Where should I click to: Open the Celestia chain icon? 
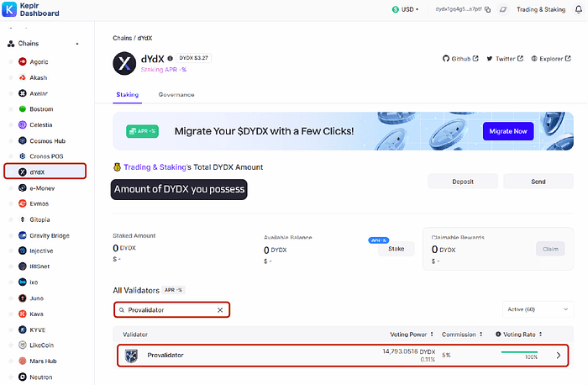coord(23,125)
